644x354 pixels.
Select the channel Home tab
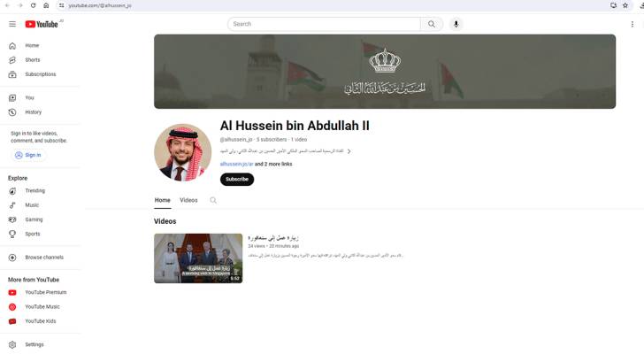click(x=162, y=200)
